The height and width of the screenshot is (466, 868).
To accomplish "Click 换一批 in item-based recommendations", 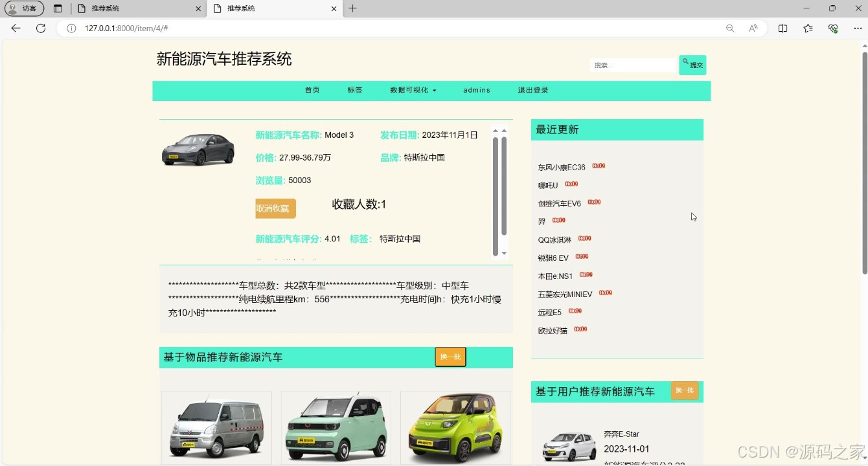I will click(450, 357).
